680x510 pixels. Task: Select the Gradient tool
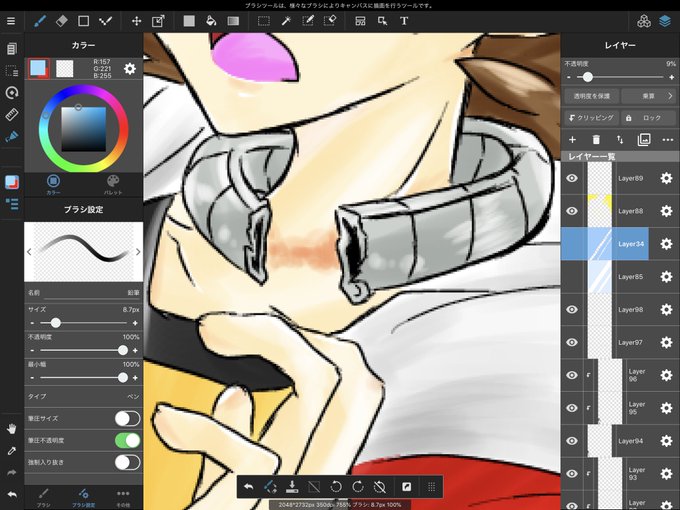point(233,21)
